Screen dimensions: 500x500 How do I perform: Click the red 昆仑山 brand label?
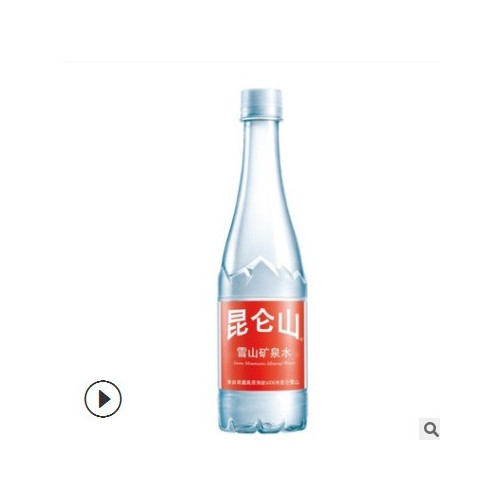point(262,345)
